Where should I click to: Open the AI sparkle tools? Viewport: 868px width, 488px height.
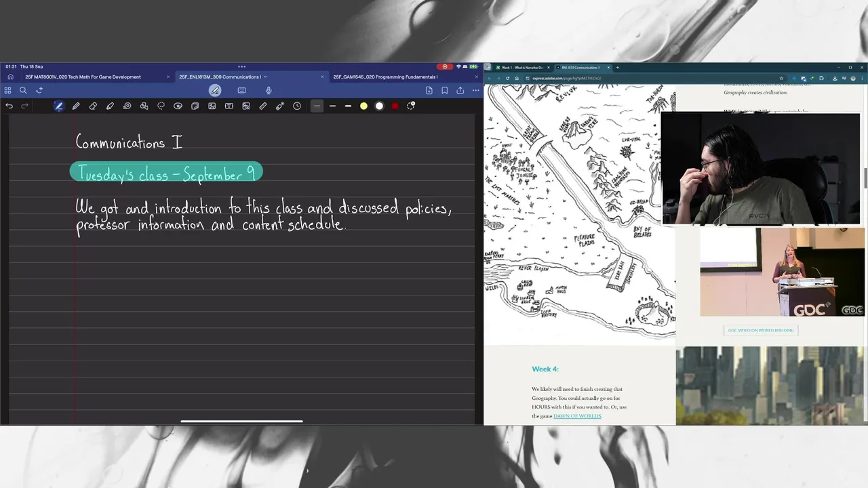(x=39, y=90)
